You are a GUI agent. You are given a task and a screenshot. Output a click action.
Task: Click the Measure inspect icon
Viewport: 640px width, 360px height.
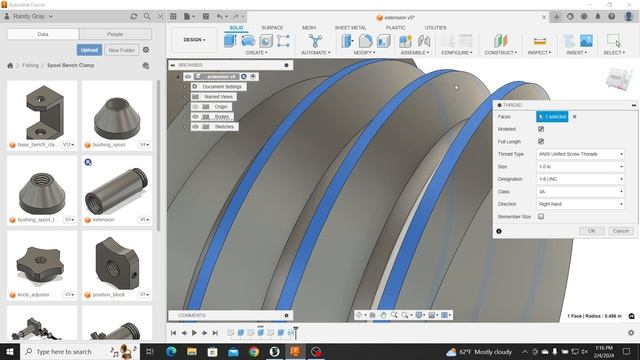[540, 41]
